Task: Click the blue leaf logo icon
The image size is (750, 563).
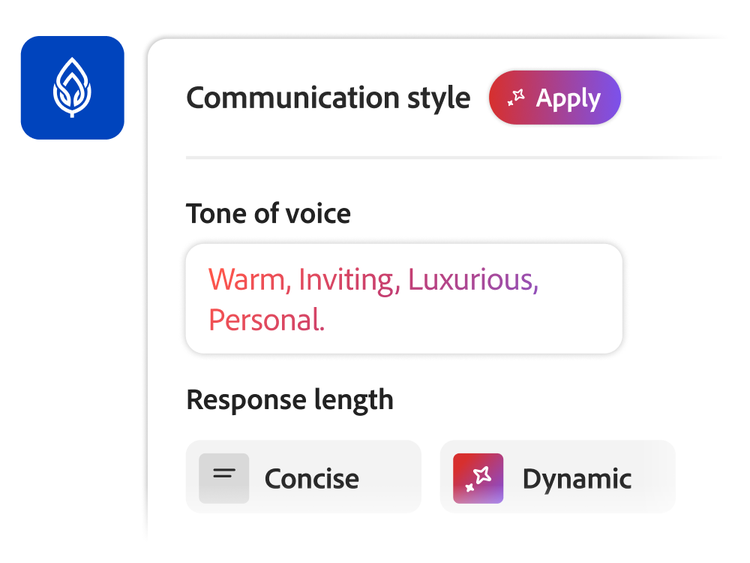Action: [72, 88]
